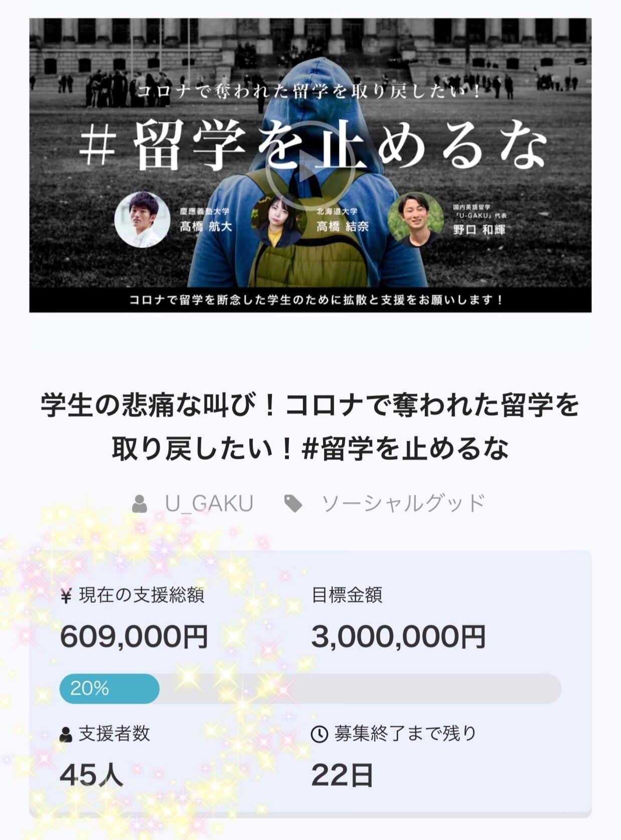Click the category tag icon

[293, 503]
